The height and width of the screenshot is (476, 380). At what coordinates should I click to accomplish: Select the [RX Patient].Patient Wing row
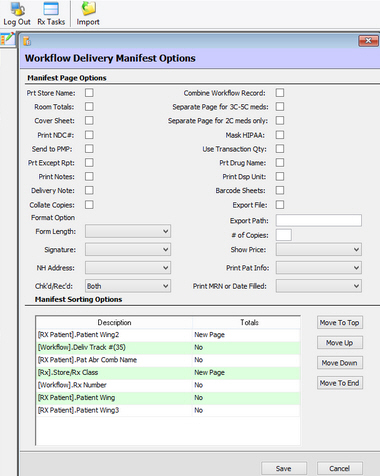[x=168, y=397]
